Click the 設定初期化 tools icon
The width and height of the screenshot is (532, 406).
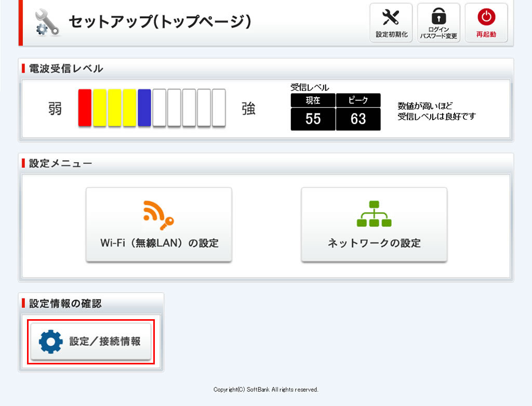pyautogui.click(x=391, y=17)
